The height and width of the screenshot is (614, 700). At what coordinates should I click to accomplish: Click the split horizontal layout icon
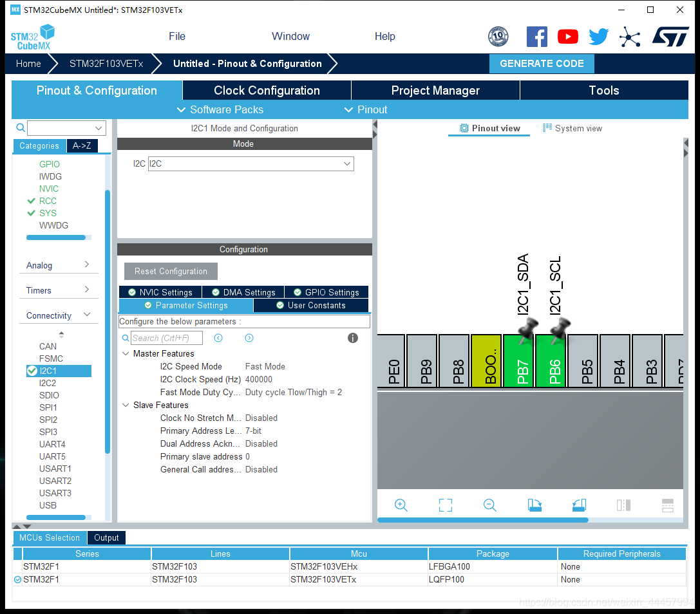click(x=668, y=505)
